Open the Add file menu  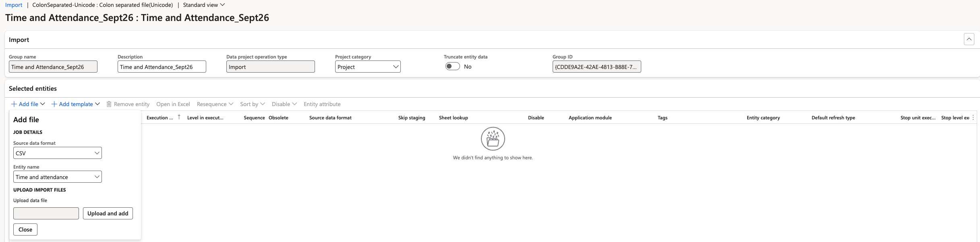[28, 104]
